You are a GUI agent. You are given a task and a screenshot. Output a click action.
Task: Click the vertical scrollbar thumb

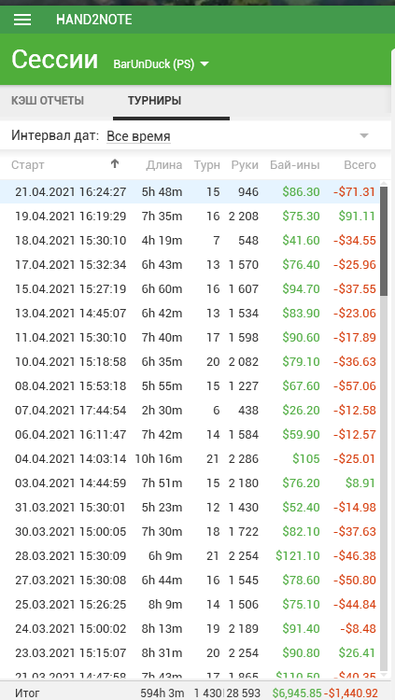pos(383,242)
